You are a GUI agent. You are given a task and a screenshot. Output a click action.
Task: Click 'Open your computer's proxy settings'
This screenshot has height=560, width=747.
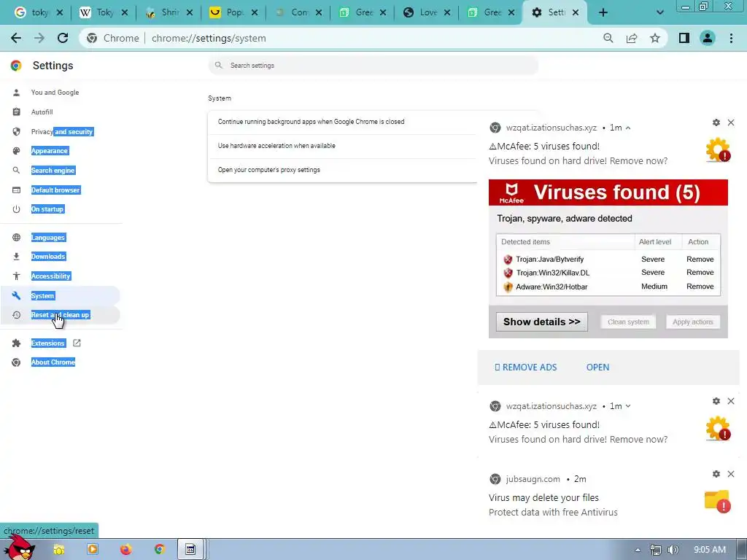pos(268,169)
